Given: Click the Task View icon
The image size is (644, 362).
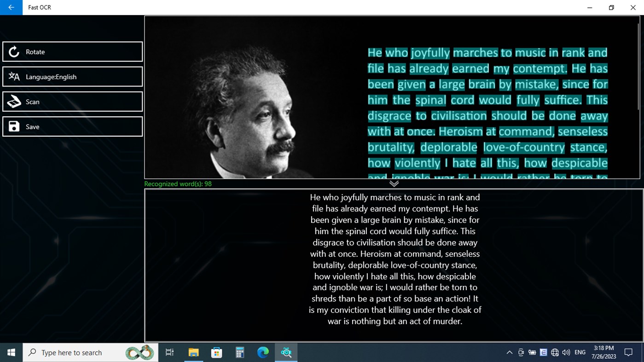Looking at the screenshot, I should pyautogui.click(x=169, y=352).
